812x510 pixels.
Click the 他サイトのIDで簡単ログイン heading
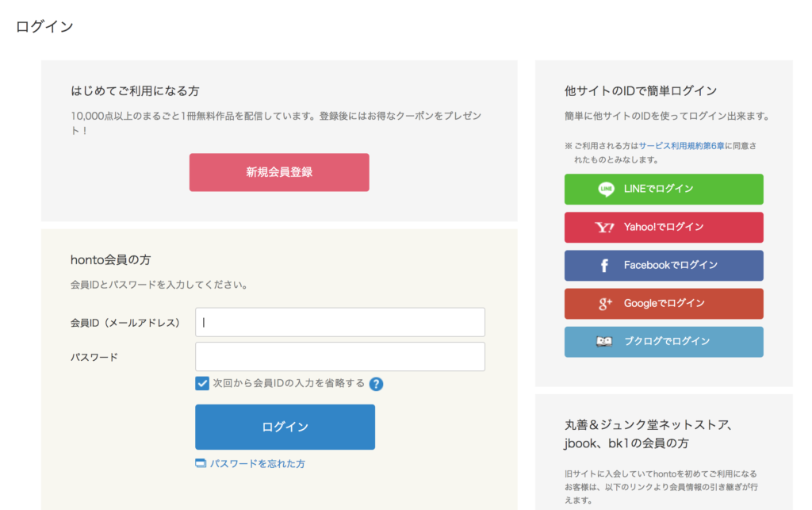641,91
